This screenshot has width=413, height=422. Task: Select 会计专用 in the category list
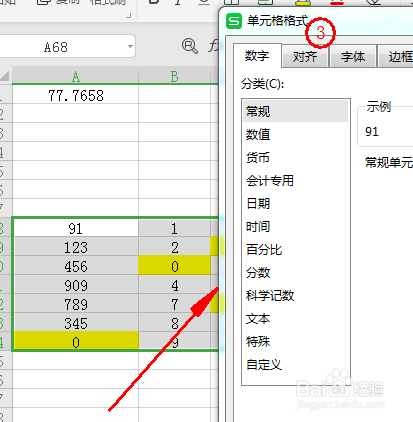pyautogui.click(x=296, y=180)
